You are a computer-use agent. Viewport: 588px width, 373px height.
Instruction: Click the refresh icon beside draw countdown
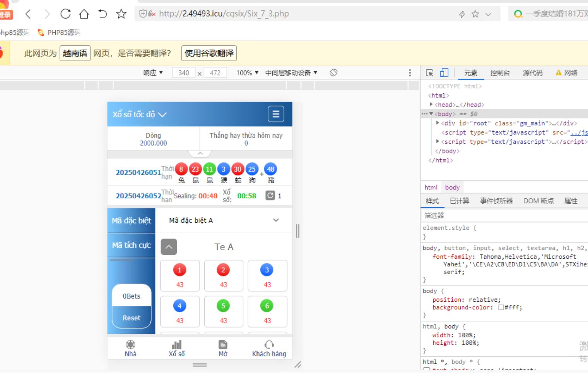[x=270, y=196]
